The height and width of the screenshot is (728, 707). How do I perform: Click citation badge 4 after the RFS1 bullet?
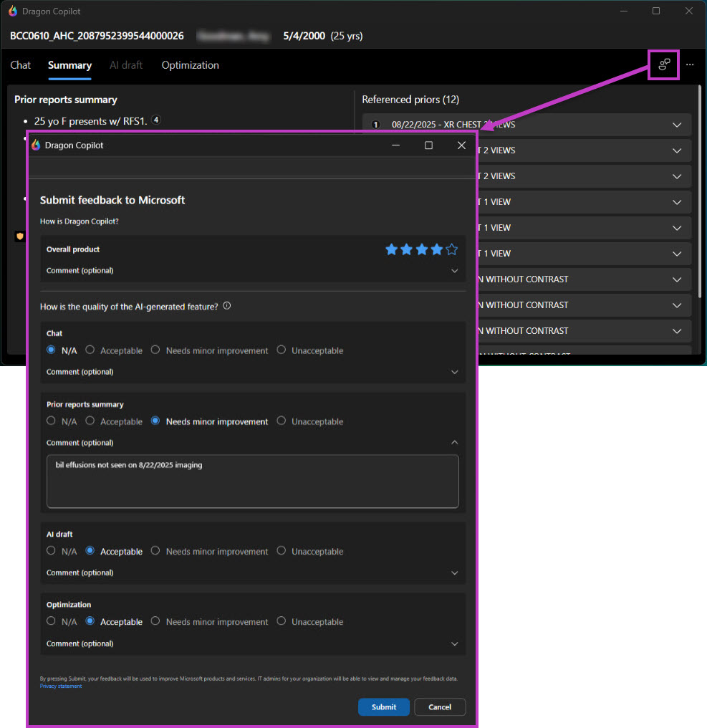click(x=155, y=120)
